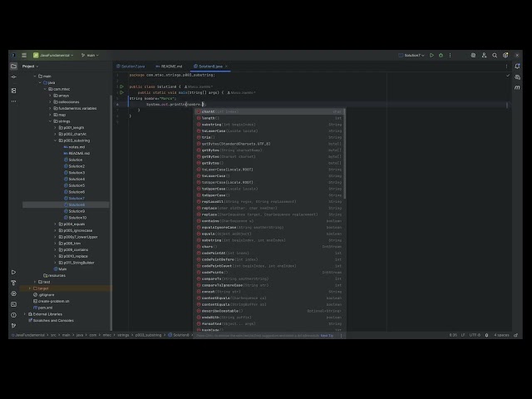532x399 pixels.
Task: Open the Maven tool window
Action: point(517,87)
